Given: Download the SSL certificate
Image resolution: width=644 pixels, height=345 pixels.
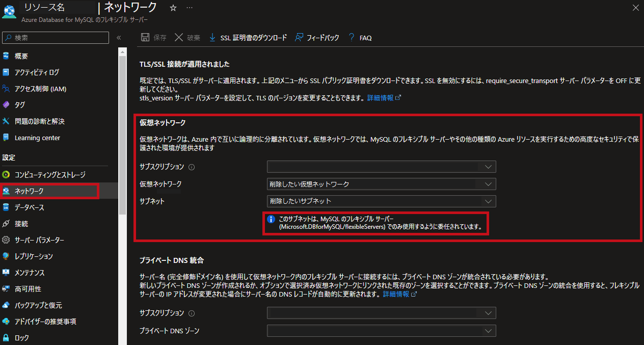Looking at the screenshot, I should pos(248,38).
